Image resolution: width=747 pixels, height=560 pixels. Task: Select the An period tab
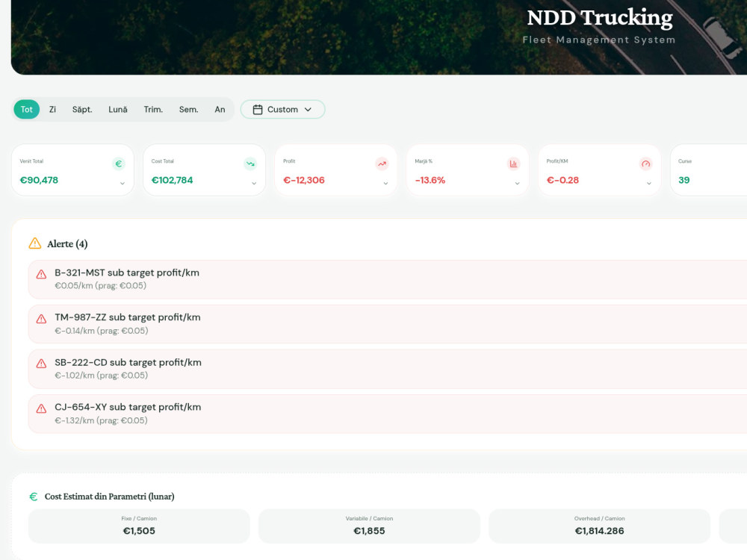220,110
